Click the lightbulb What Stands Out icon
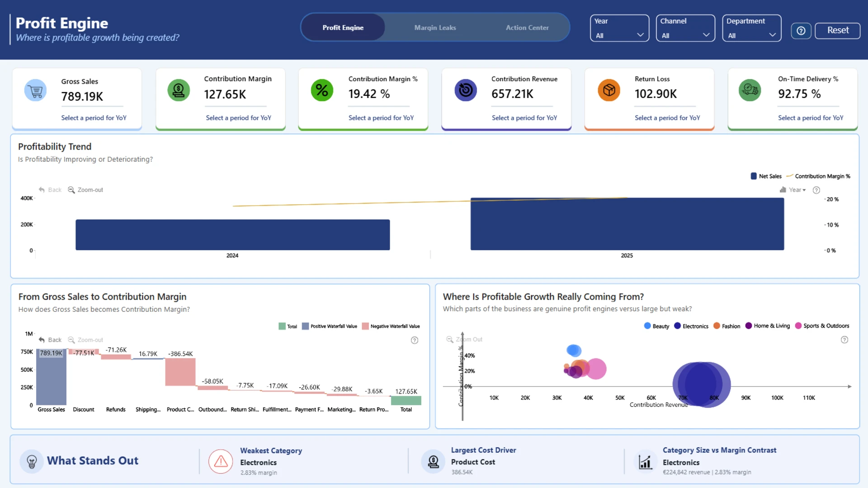Image resolution: width=868 pixels, height=488 pixels. [x=32, y=461]
